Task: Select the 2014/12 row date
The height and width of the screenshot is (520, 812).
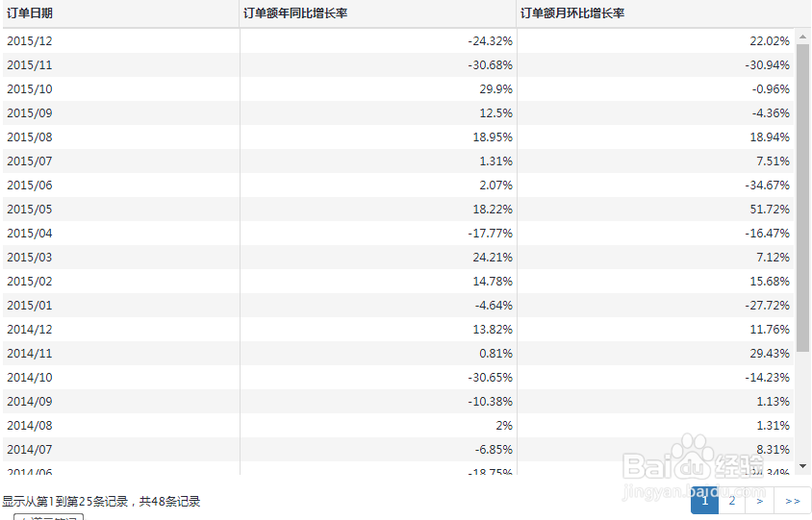Action: pyautogui.click(x=30, y=330)
